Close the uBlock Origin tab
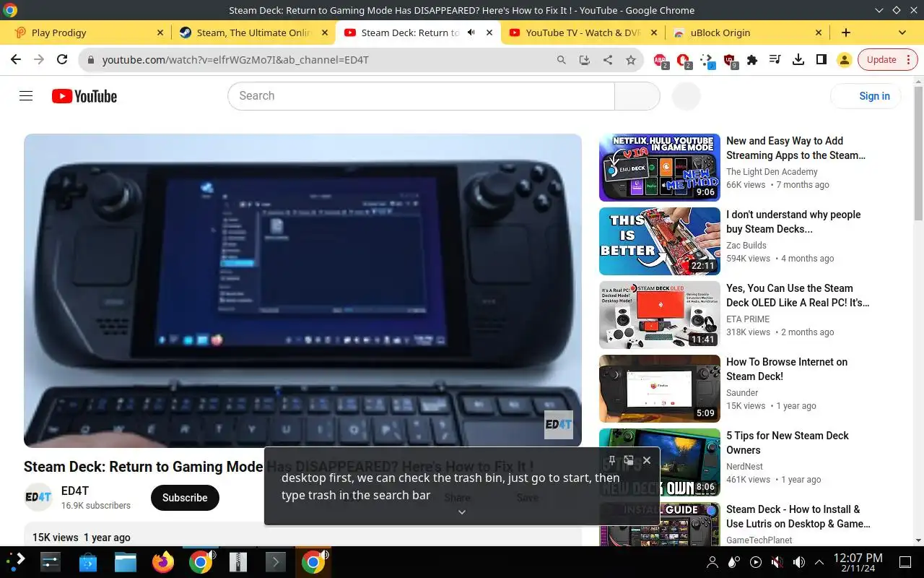This screenshot has width=924, height=578. [x=819, y=33]
